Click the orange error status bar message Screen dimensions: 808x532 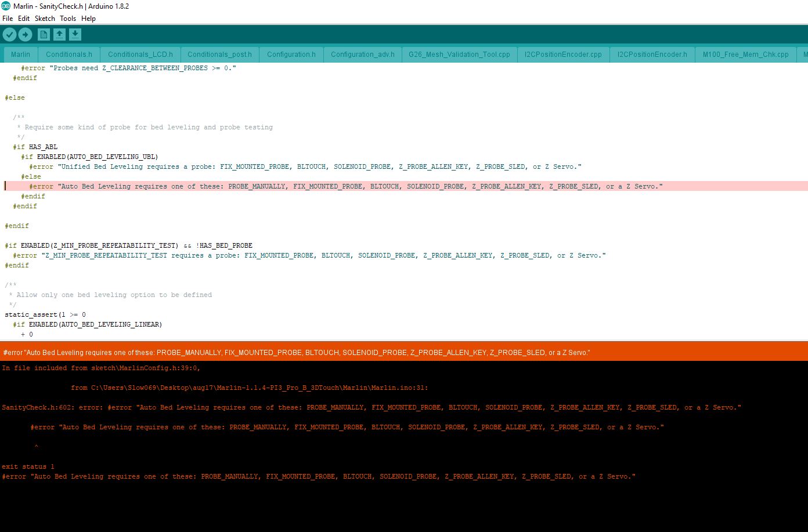pos(297,352)
